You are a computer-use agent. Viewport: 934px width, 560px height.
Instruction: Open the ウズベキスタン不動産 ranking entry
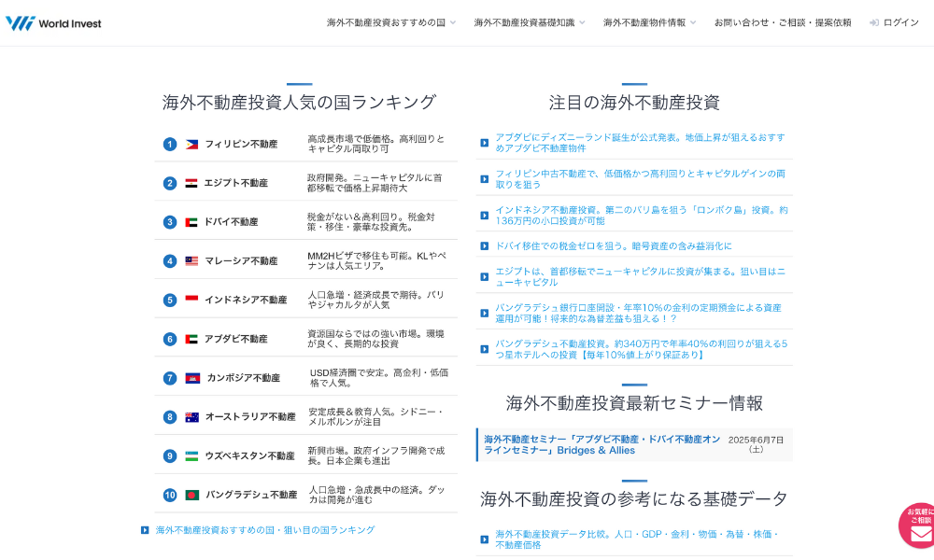249,456
